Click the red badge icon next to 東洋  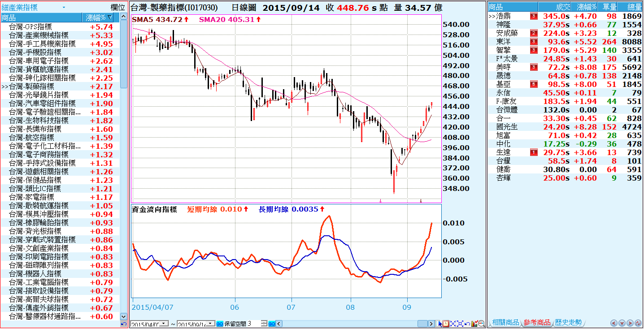point(534,42)
